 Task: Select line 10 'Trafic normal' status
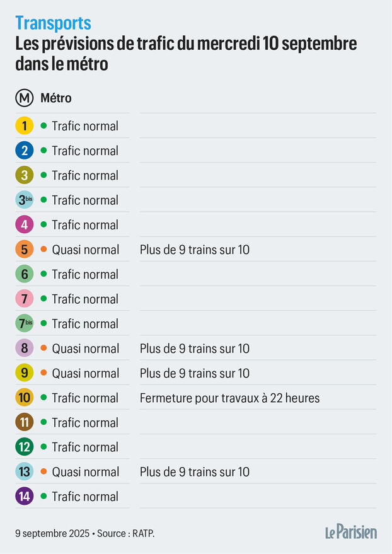pyautogui.click(x=85, y=398)
